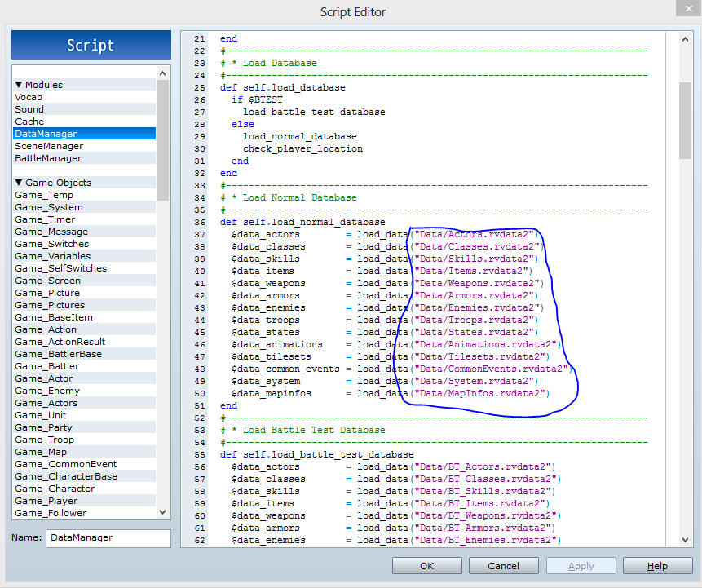Select the Game_System script

coord(85,207)
